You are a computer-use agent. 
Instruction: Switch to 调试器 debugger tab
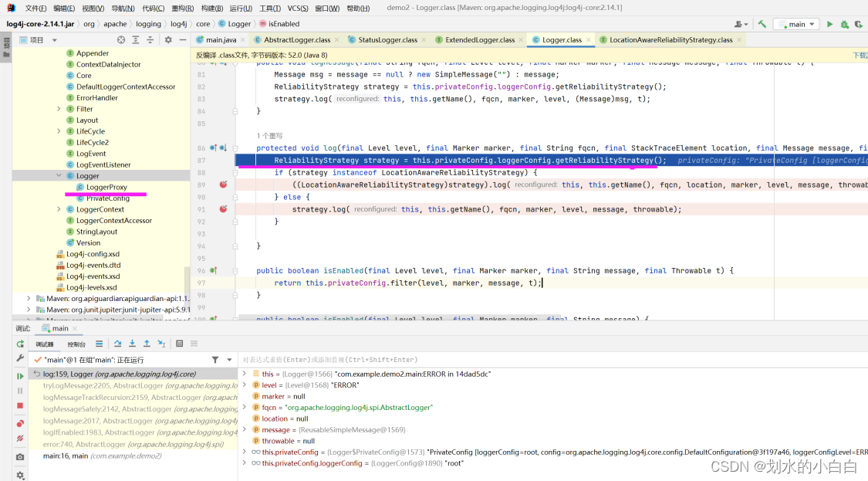click(45, 344)
